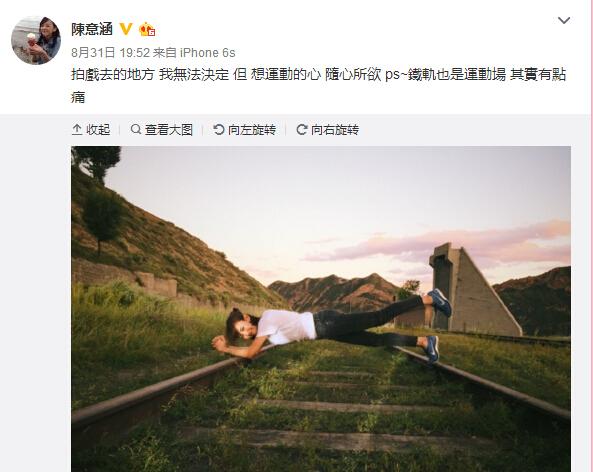This screenshot has height=472, width=593.
Task: View the large image via 查看大图
Action: click(x=162, y=130)
